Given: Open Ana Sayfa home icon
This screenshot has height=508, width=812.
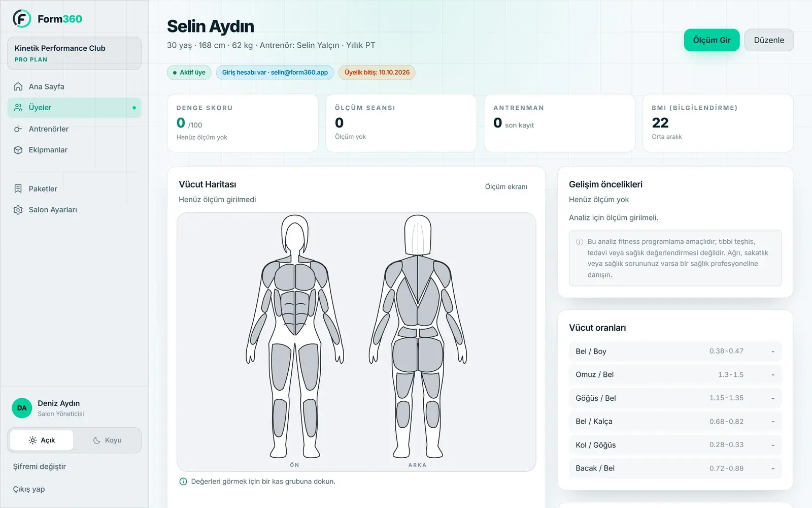Looking at the screenshot, I should (18, 86).
